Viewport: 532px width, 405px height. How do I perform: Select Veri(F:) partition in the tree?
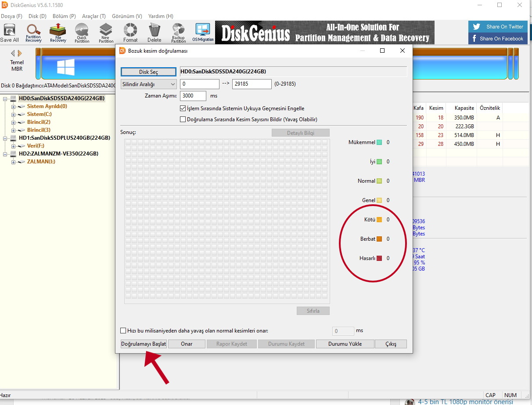tap(36, 146)
